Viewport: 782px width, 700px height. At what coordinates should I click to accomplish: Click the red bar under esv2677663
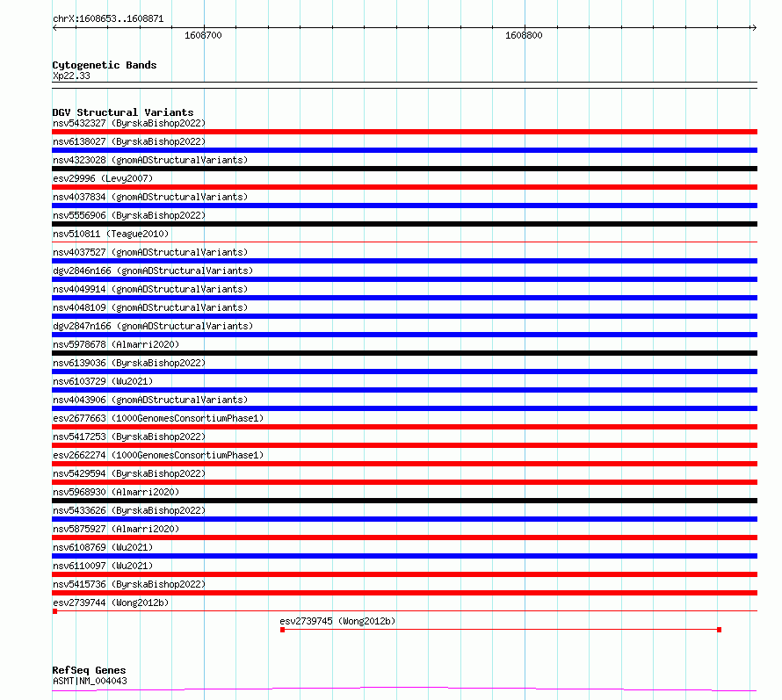pyautogui.click(x=404, y=427)
